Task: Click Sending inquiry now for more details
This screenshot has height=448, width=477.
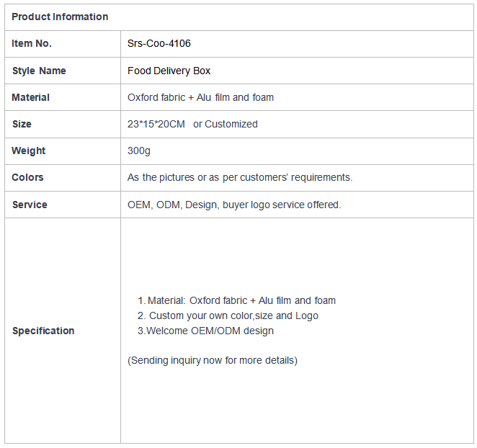Action: [213, 360]
